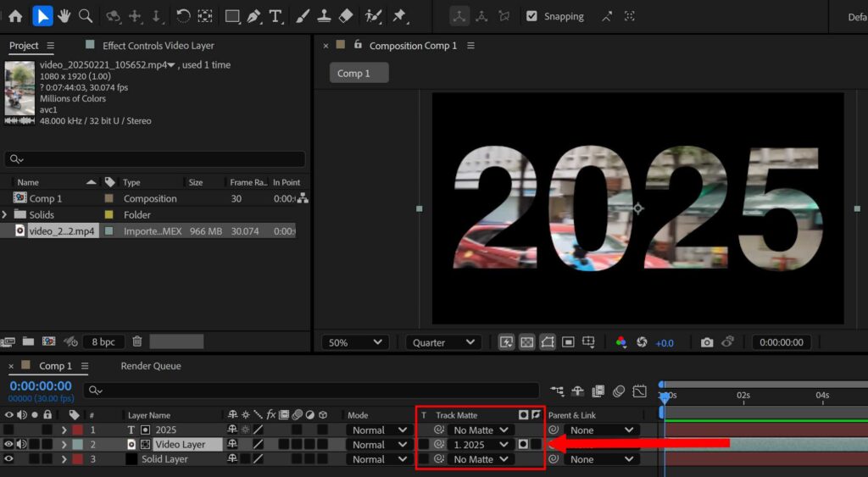Click the Track Matte column header

(x=456, y=415)
